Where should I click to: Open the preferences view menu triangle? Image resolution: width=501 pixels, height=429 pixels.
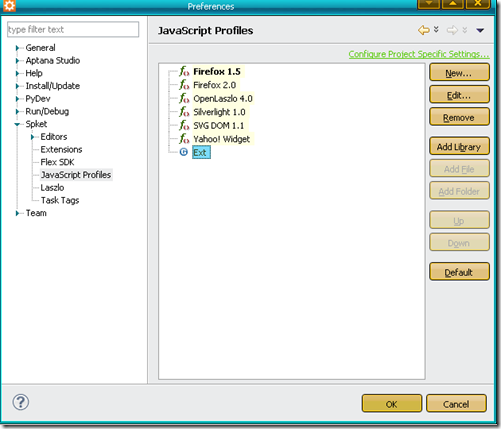480,30
